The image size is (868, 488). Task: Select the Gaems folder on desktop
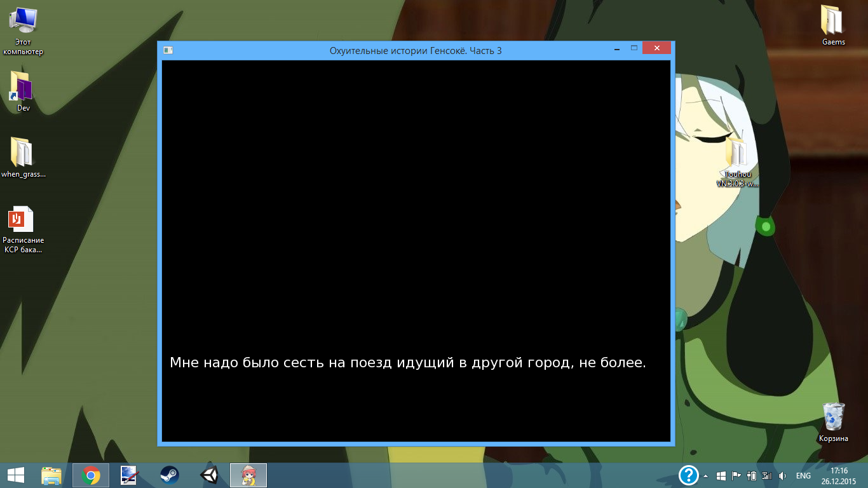click(833, 25)
